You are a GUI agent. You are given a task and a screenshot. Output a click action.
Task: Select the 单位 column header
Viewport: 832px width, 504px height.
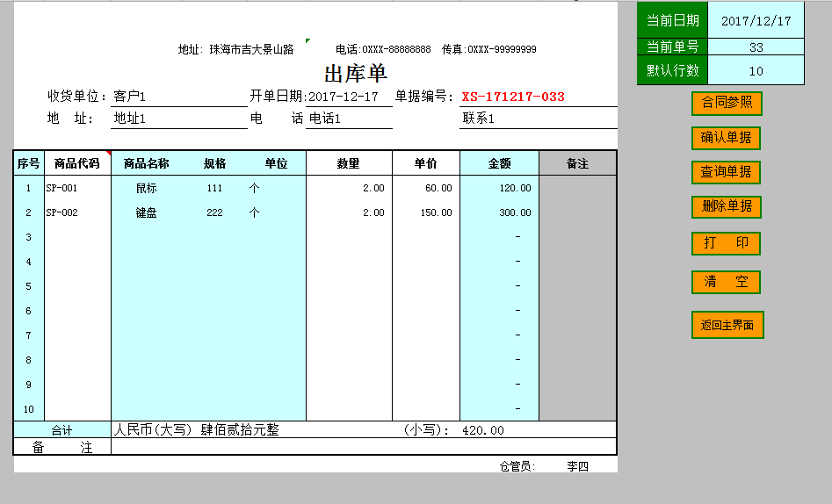tap(277, 163)
